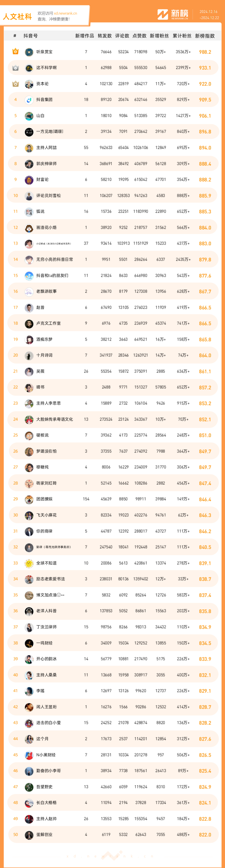Select the 新增粉丝 column header
Image resolution: width=225 pixels, height=868 pixels.
click(x=159, y=36)
